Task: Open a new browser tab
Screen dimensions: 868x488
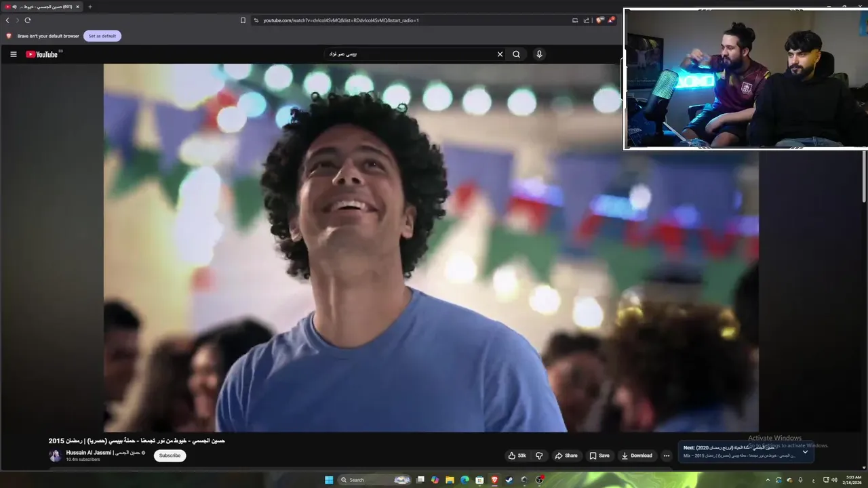Action: pyautogui.click(x=90, y=7)
